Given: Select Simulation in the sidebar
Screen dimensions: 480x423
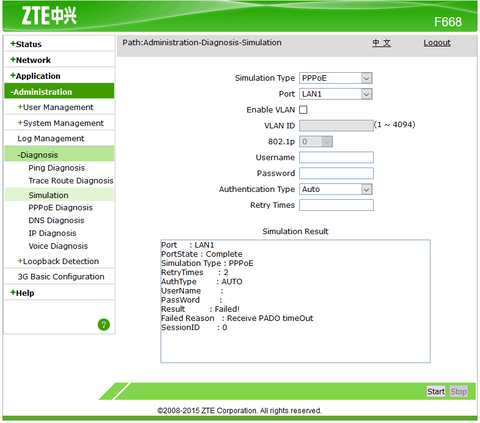Looking at the screenshot, I should click(x=59, y=195).
